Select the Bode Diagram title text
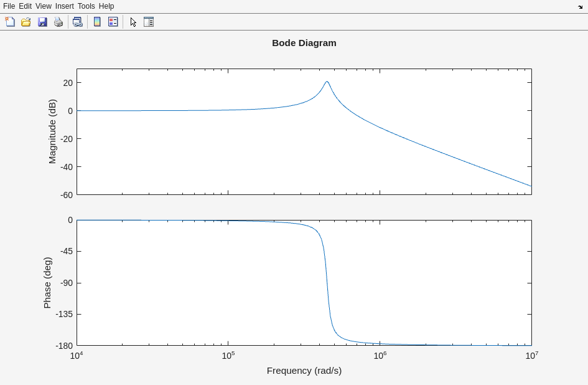Screen dimensions: 588x385 click(x=304, y=43)
